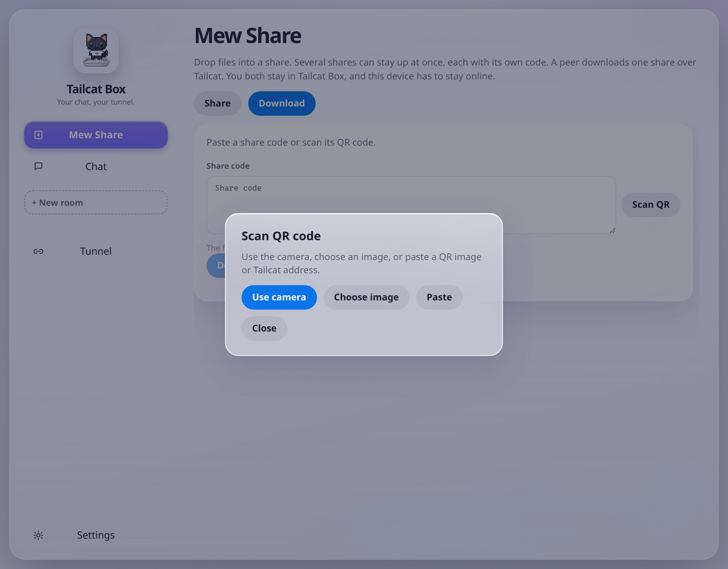The width and height of the screenshot is (728, 569).
Task: Click the Tailcat Box cat logo
Action: [96, 51]
